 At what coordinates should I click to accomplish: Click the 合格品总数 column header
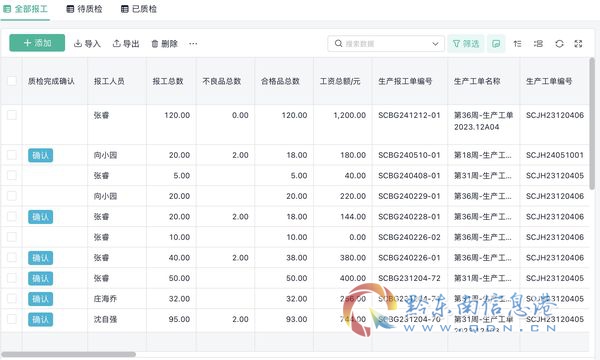coord(284,81)
